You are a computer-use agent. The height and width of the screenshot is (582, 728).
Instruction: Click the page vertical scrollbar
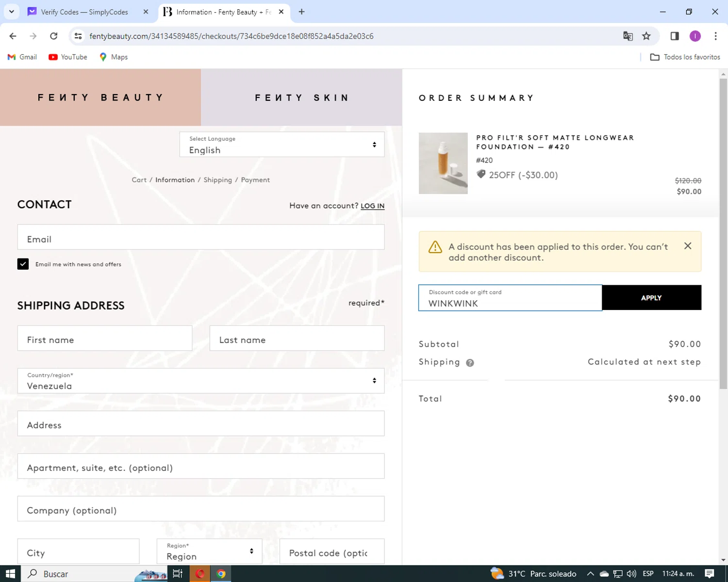[723, 233]
